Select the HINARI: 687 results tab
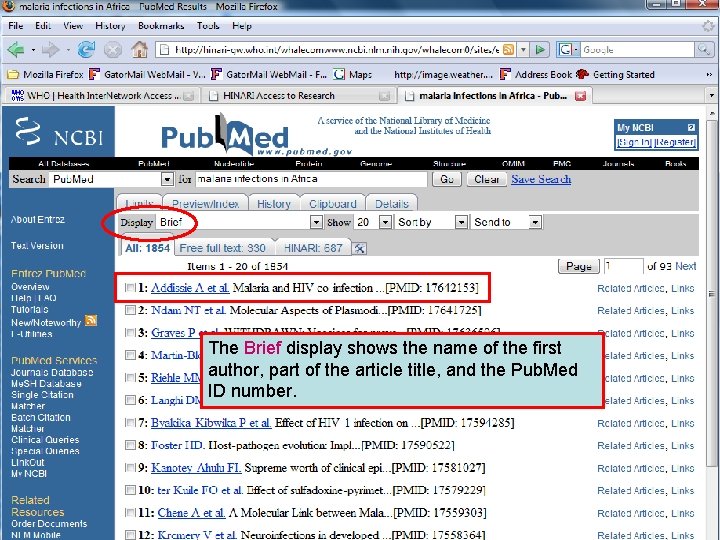The width and height of the screenshot is (720, 540). click(x=313, y=248)
